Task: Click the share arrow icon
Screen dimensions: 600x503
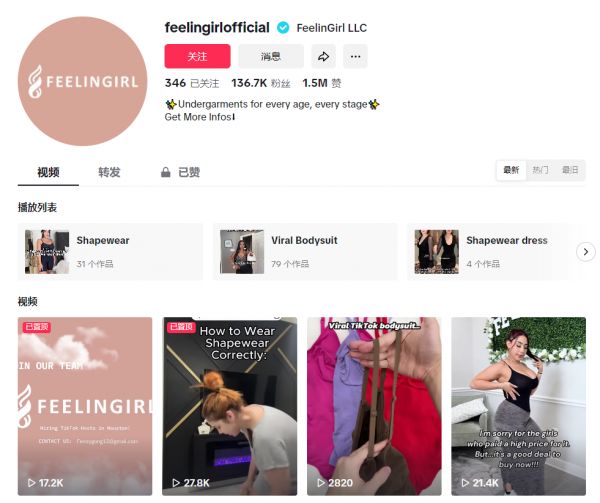Action: coord(324,57)
